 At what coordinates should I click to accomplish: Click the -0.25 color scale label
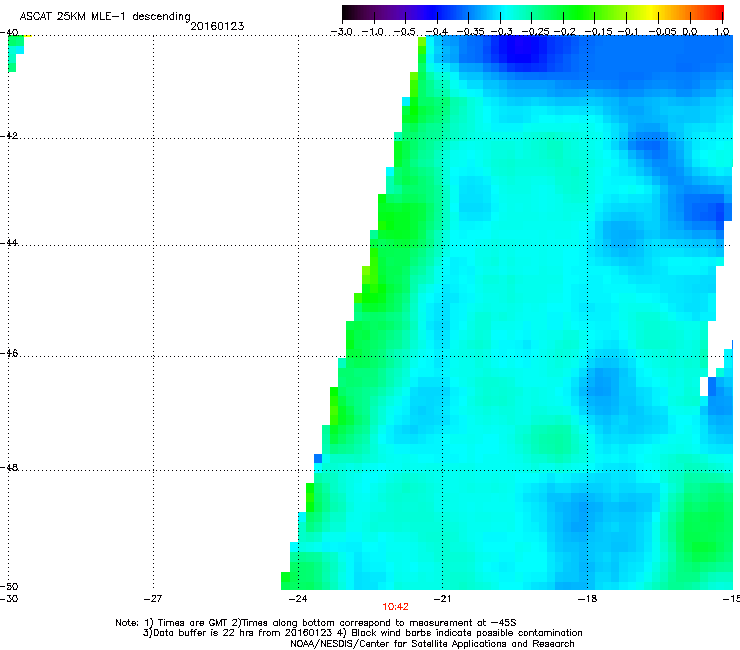(x=535, y=32)
